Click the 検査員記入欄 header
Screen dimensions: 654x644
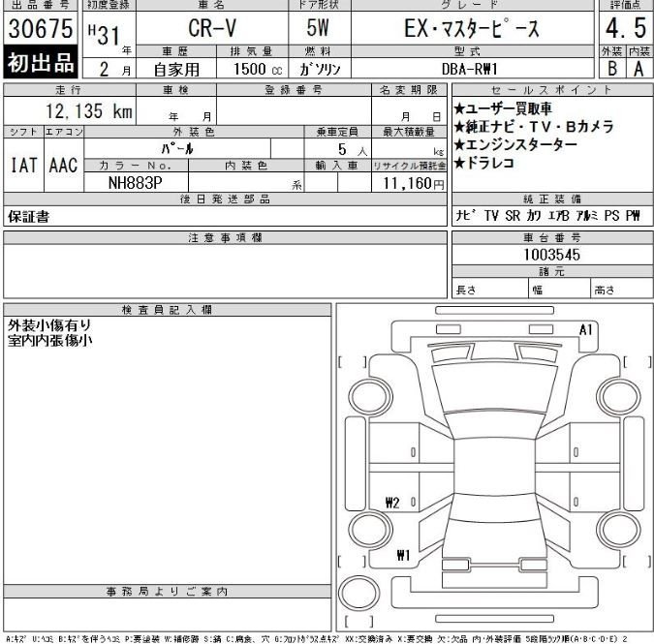pyautogui.click(x=167, y=310)
